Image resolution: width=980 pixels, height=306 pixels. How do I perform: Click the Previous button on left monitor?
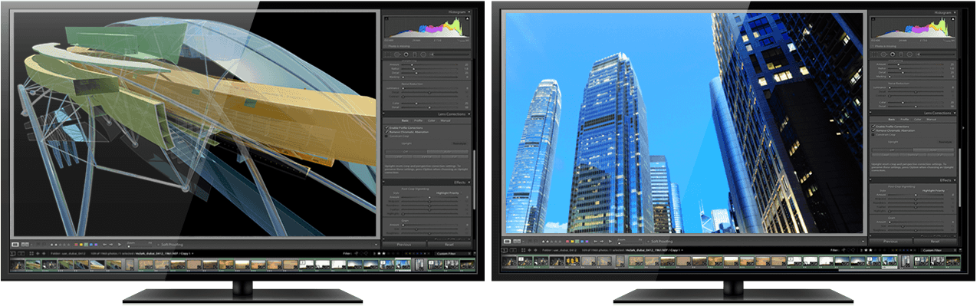tap(403, 245)
